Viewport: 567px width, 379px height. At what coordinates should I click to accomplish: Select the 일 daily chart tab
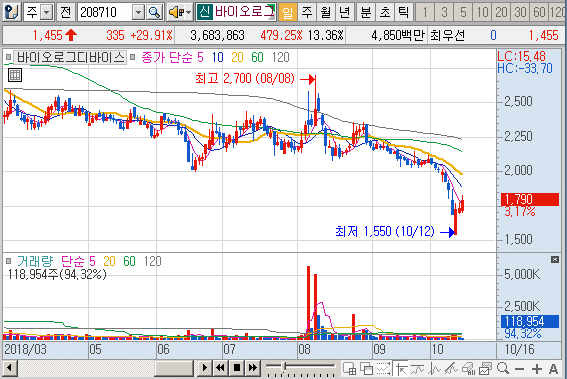[287, 12]
